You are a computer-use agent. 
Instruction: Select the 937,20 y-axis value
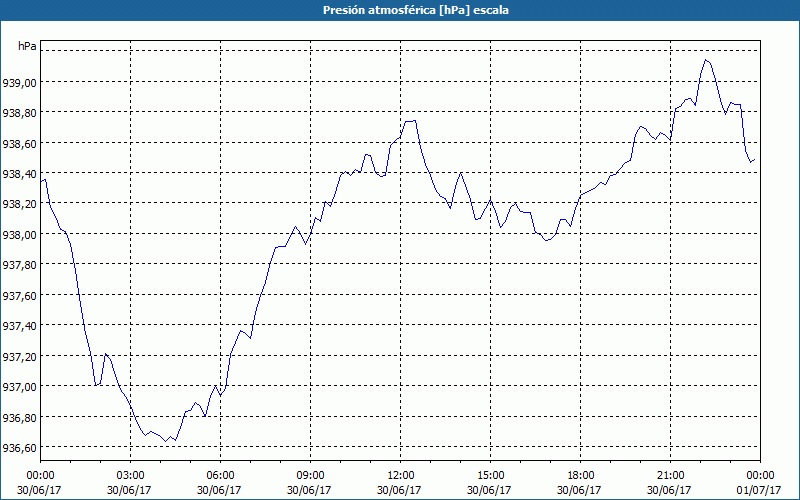click(x=19, y=356)
